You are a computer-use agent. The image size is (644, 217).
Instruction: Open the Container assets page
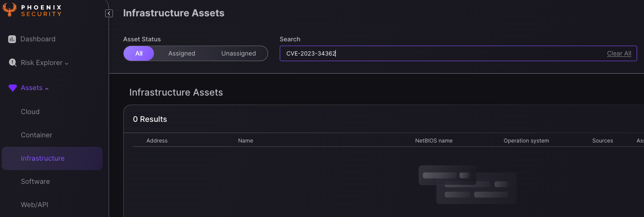[36, 135]
